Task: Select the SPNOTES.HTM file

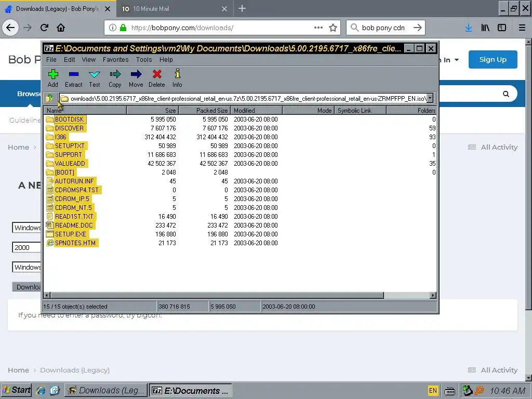Action: 75,243
